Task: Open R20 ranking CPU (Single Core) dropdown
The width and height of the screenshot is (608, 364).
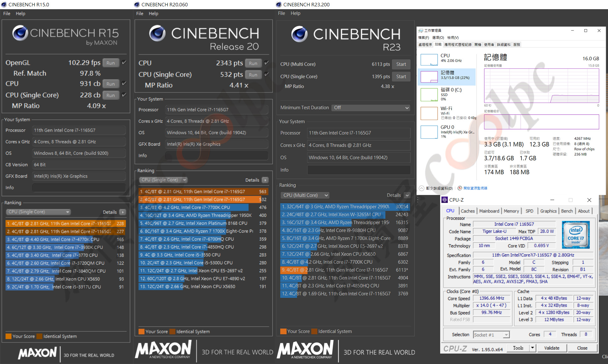Action: click(x=163, y=180)
